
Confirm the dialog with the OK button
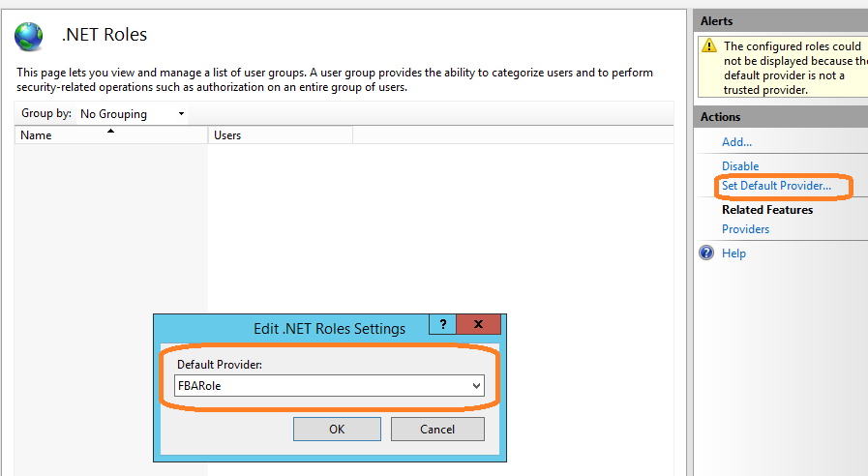click(337, 429)
